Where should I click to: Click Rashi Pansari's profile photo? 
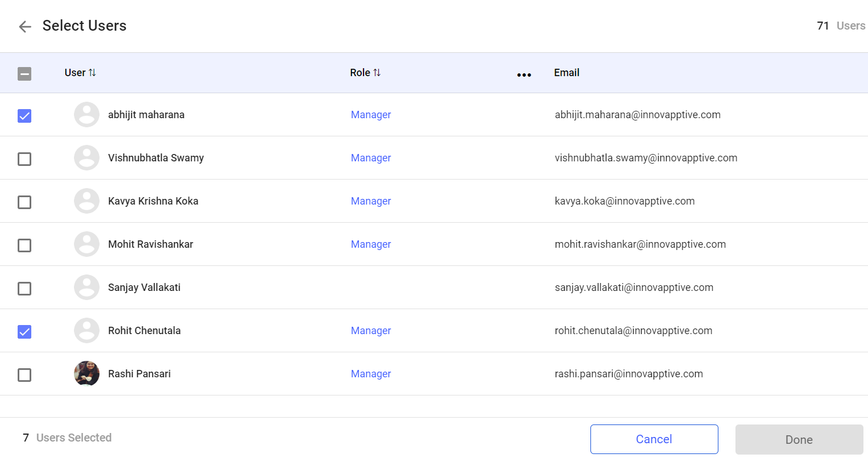pyautogui.click(x=86, y=373)
